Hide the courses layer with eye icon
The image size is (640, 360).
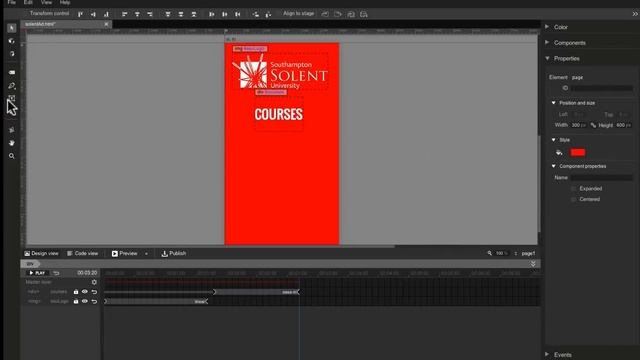click(85, 292)
